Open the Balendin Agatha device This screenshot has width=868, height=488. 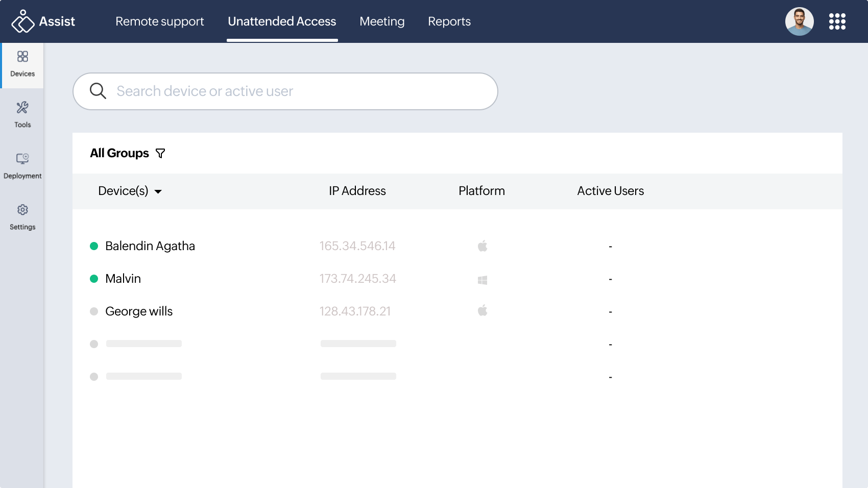pyautogui.click(x=150, y=246)
